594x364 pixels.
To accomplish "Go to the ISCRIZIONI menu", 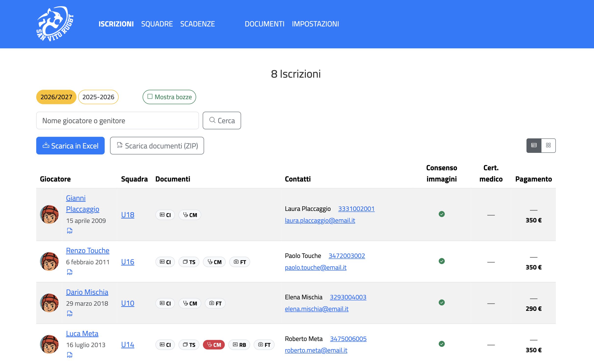I will pos(116,24).
